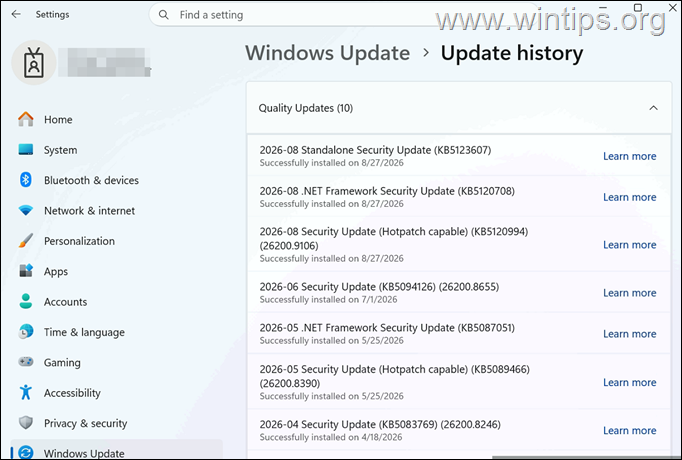This screenshot has width=682, height=460.
Task: Click the Time & language globe icon
Action: tap(26, 331)
